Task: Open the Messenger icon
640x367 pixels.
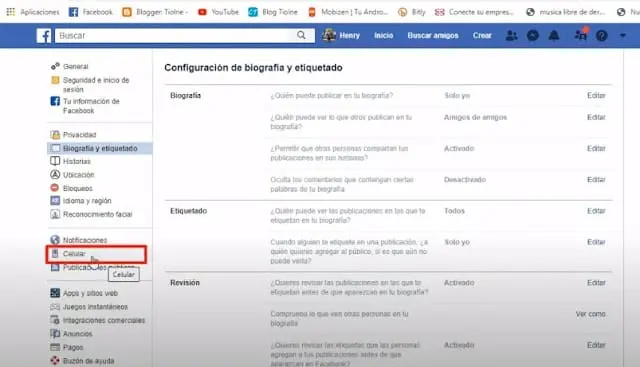Action: tap(533, 36)
